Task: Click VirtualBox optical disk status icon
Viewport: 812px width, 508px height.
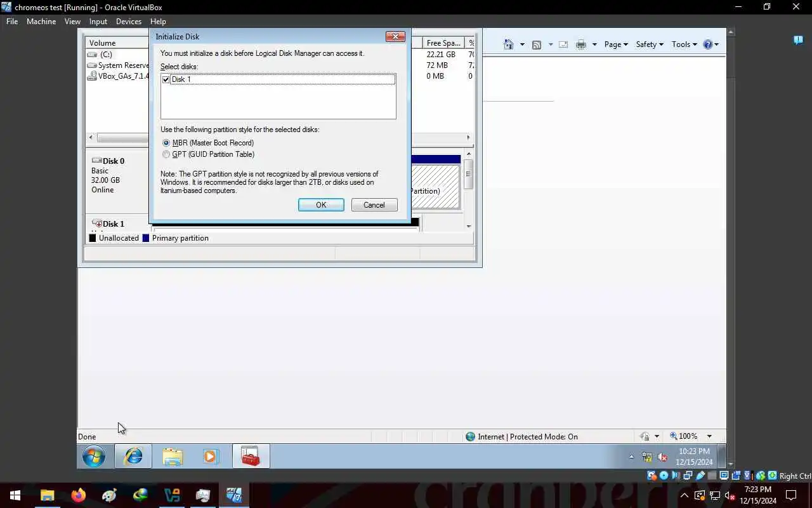Action: pyautogui.click(x=664, y=476)
